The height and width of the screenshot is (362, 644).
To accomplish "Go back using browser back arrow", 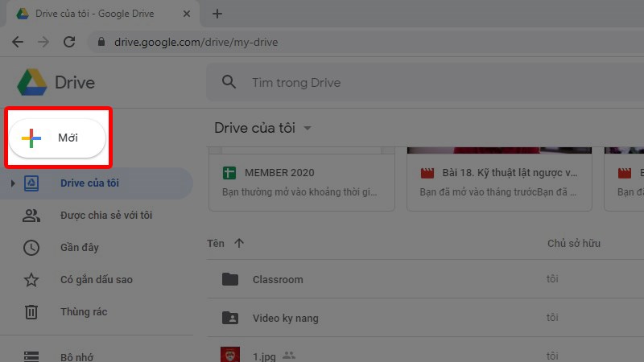I will tap(18, 42).
